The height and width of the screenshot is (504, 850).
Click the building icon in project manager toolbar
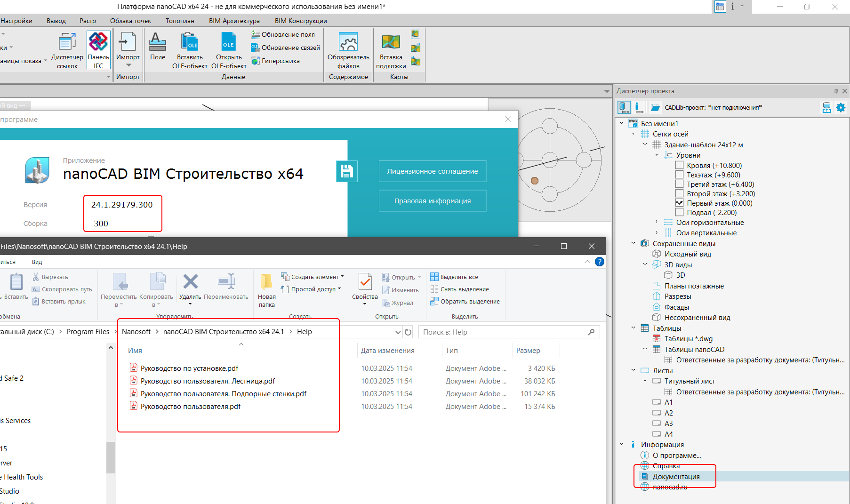pyautogui.click(x=624, y=107)
